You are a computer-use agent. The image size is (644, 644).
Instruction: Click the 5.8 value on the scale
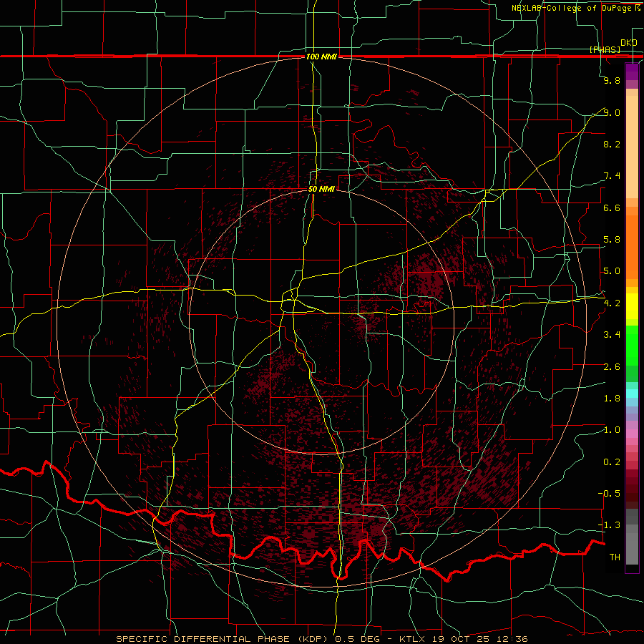612,240
